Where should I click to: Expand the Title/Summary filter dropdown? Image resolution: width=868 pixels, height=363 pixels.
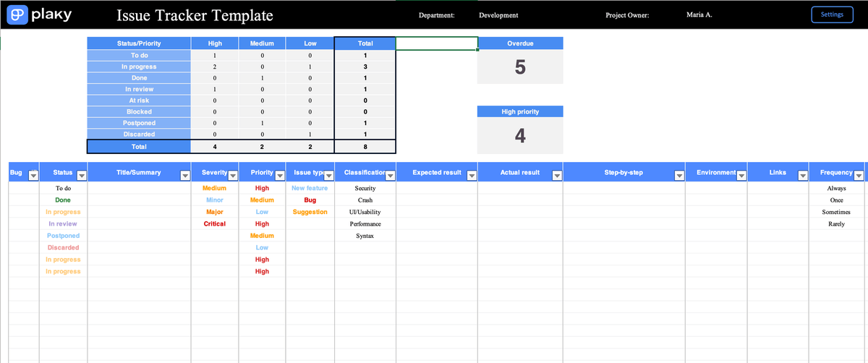point(184,175)
